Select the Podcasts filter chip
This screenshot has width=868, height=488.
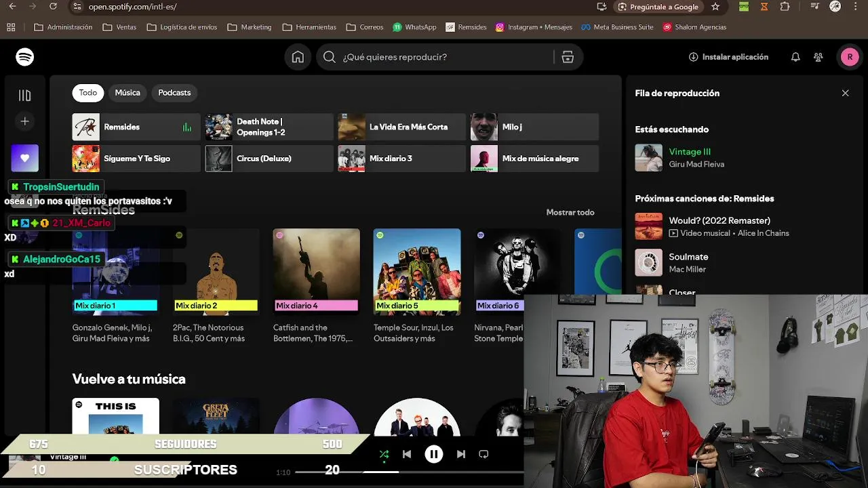[174, 93]
